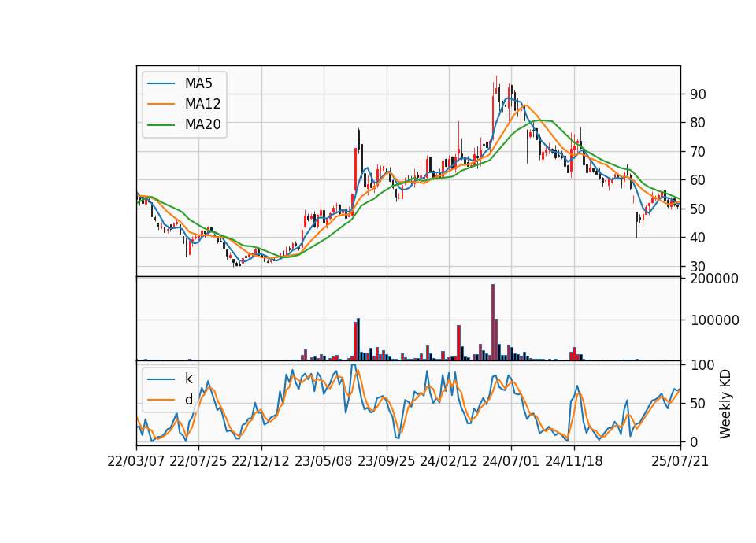Click the green MA20 legend line swatch
The image size is (756, 543).
pyautogui.click(x=161, y=124)
